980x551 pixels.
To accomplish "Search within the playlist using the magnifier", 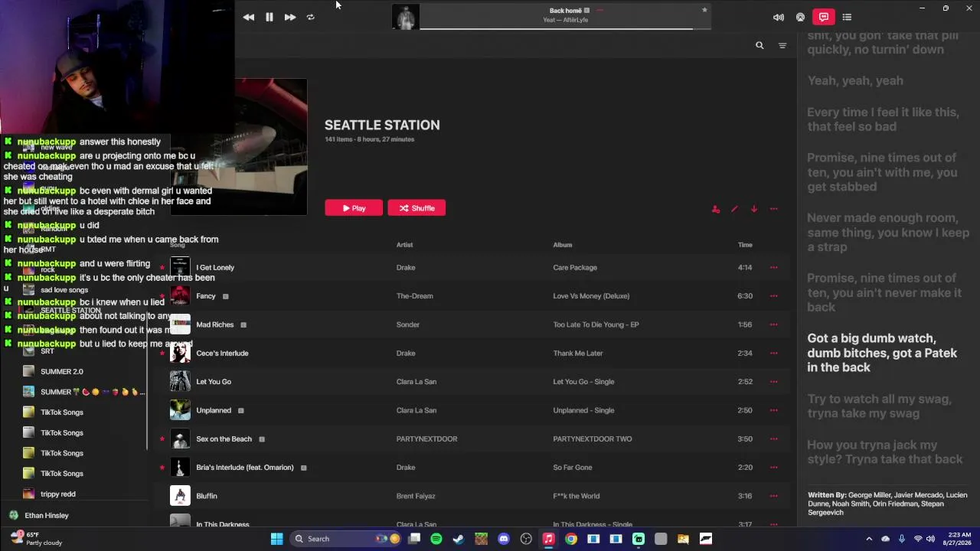I will click(x=759, y=46).
